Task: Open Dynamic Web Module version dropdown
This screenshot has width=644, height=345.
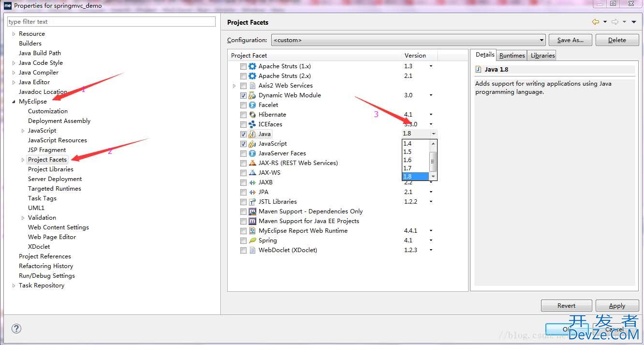Action: [x=431, y=95]
